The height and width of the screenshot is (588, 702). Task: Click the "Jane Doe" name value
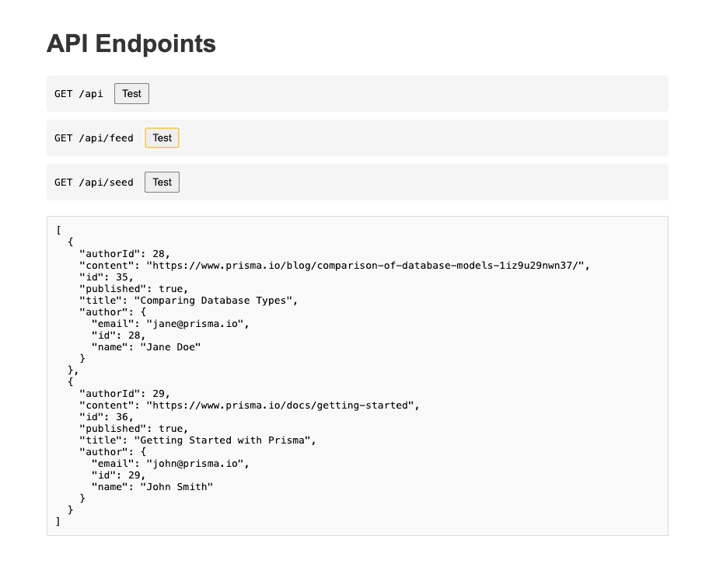(x=170, y=347)
